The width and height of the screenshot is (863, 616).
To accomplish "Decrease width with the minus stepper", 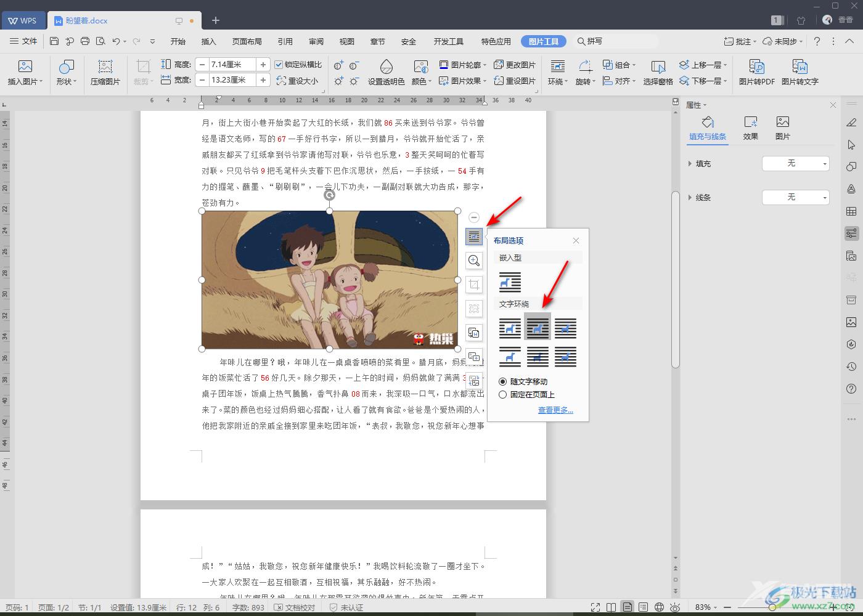I will pos(202,80).
